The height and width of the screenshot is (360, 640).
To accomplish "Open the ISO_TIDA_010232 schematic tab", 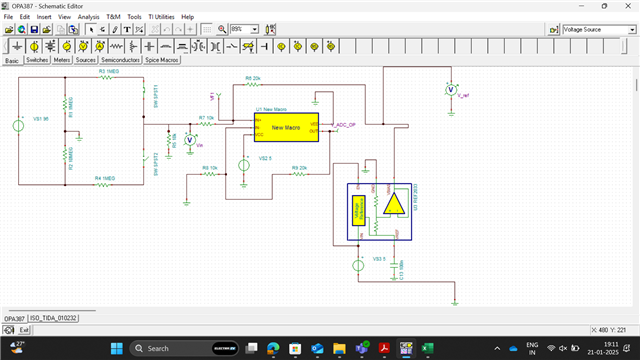I will [53, 318].
